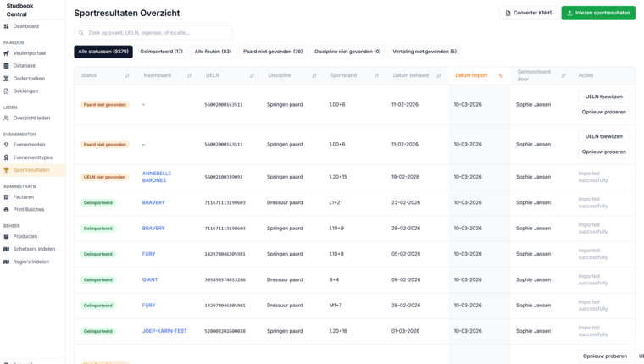The height and width of the screenshot is (364, 644).
Task: Open Schetsers indelen in the sidebar
Action: coord(32,249)
